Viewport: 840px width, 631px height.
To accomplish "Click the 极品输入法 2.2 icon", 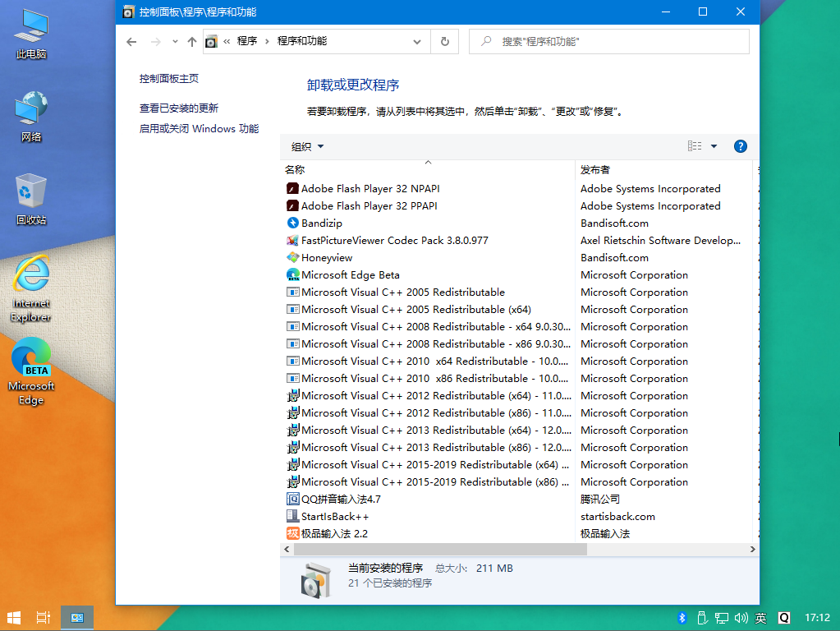I will tap(292, 533).
